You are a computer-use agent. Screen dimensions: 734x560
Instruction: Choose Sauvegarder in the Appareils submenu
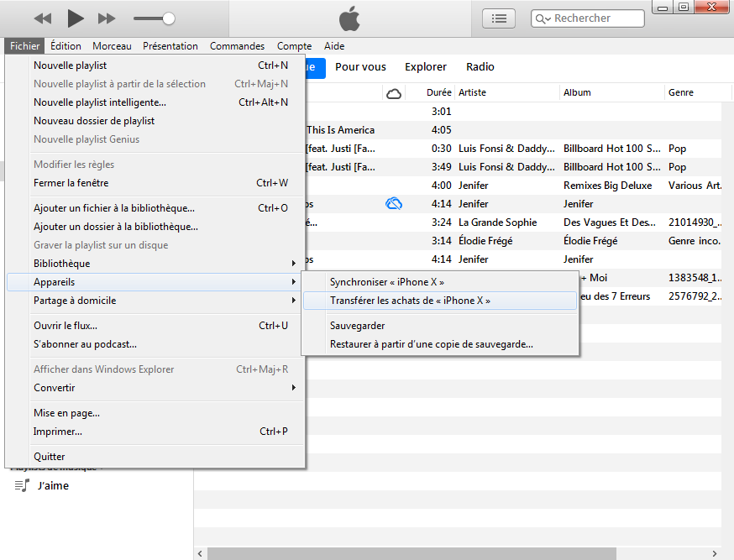(440, 326)
